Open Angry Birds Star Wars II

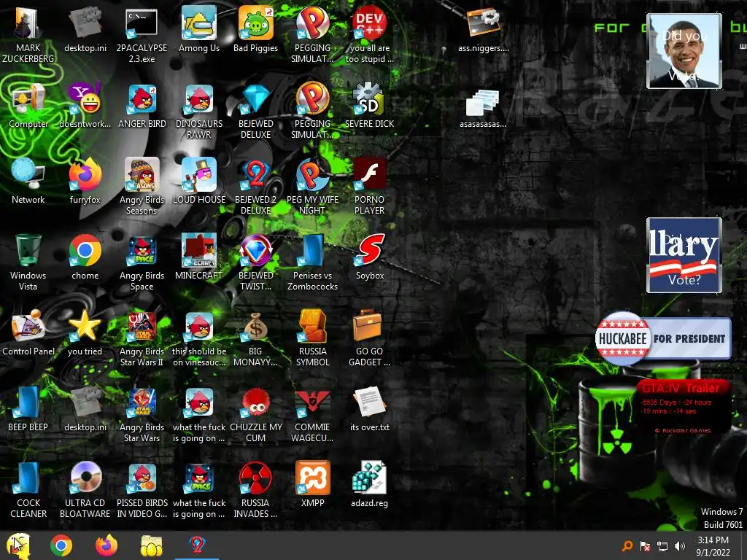click(142, 338)
